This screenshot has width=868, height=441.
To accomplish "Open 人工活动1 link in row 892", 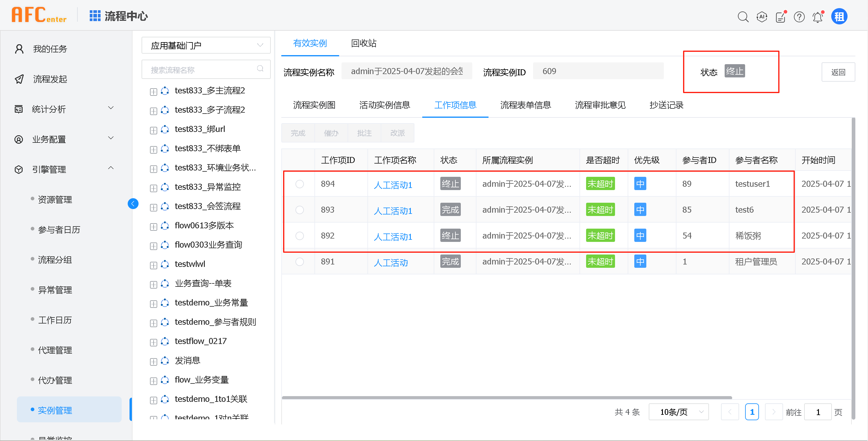I will 393,236.
